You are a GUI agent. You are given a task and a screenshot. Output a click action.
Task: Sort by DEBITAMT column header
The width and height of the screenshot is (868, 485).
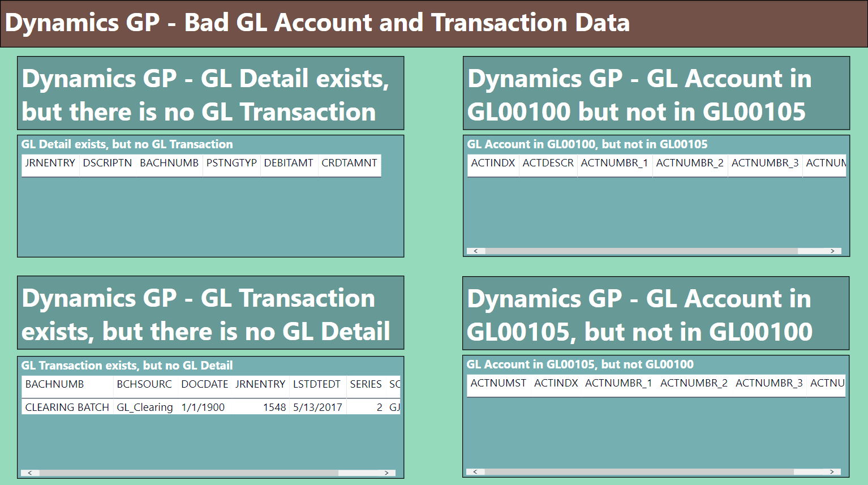tap(289, 163)
